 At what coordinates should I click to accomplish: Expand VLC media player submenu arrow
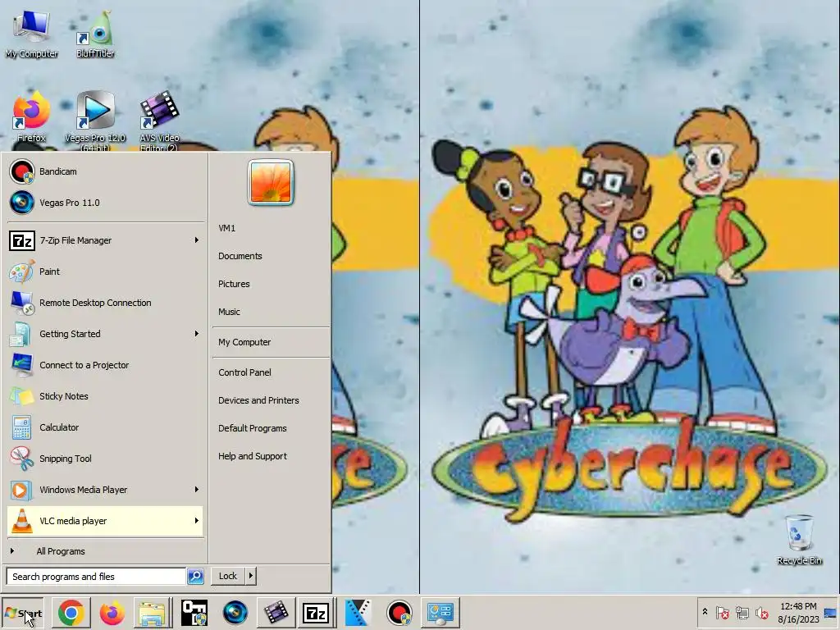click(197, 521)
